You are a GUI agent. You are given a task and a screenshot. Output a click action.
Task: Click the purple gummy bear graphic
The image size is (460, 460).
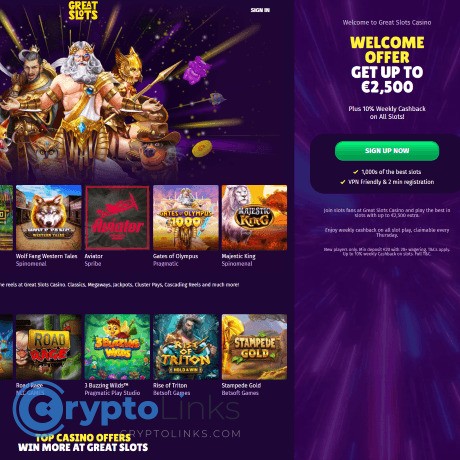click(x=197, y=70)
